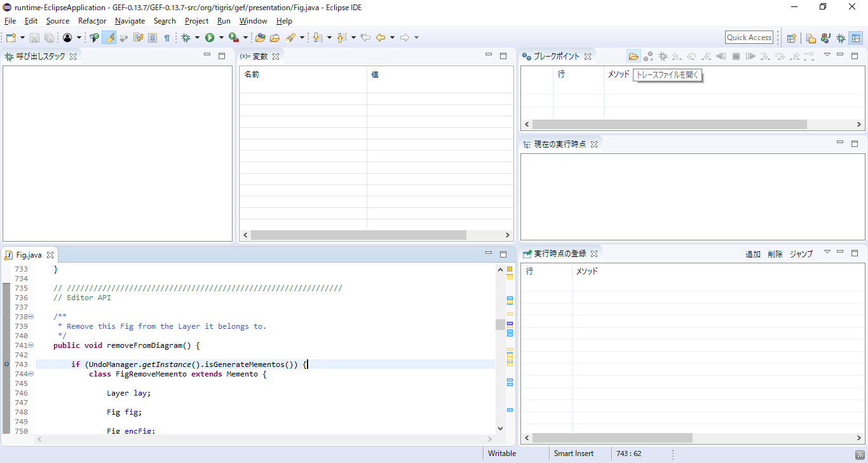This screenshot has width=868, height=463.
Task: Select the 呼び出しスタック tab
Action: tap(41, 56)
